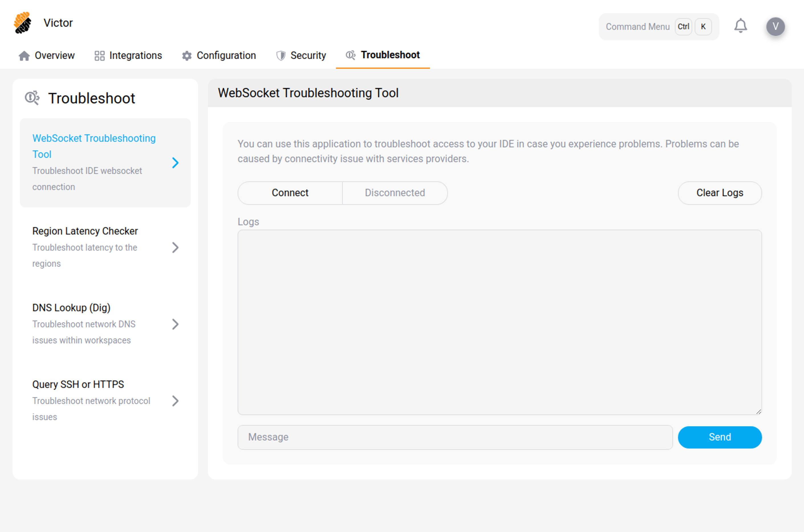This screenshot has height=532, width=804.
Task: Open the profile avatar menu
Action: (775, 27)
